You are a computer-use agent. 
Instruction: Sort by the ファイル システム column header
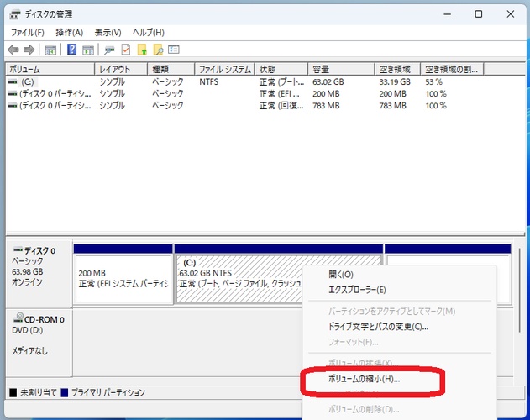point(224,70)
